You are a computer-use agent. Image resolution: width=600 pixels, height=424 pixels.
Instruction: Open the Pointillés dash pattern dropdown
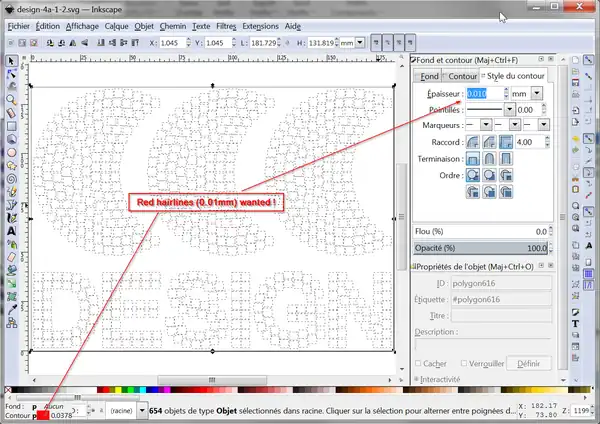pyautogui.click(x=511, y=109)
